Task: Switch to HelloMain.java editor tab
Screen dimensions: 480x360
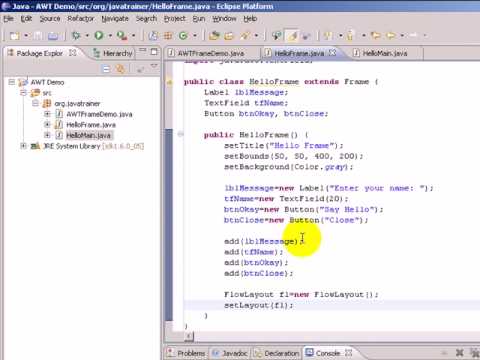Action: (385, 53)
